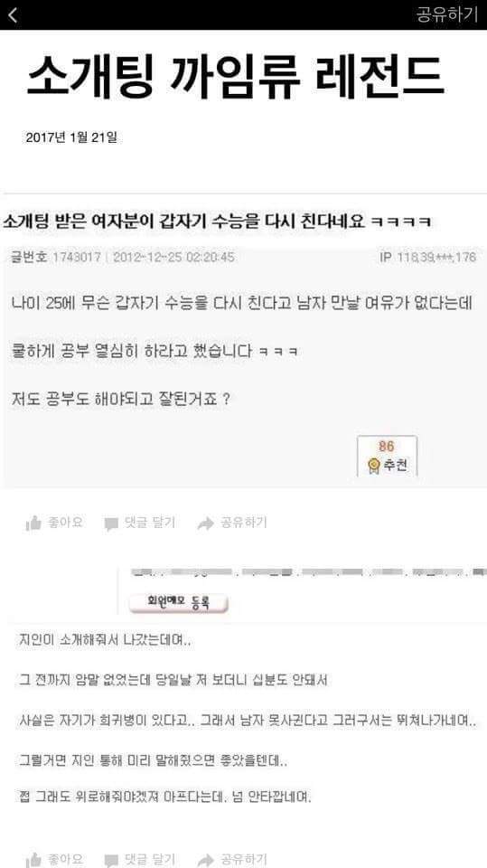
Task: Select the date 2017년 1월 21일
Action: [x=71, y=137]
